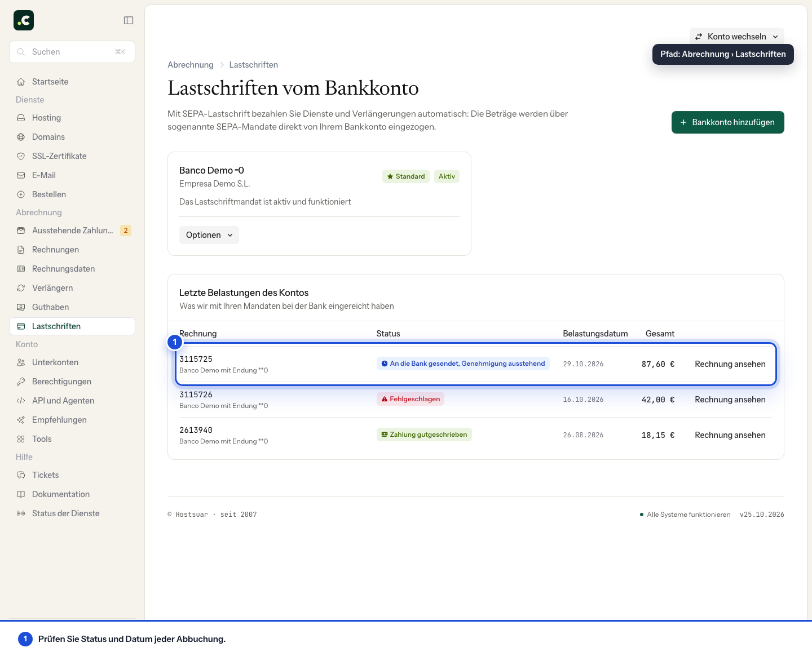Viewport: 812px width, 656px height.
Task: Open Dokumentation in the sidebar
Action: [72, 494]
